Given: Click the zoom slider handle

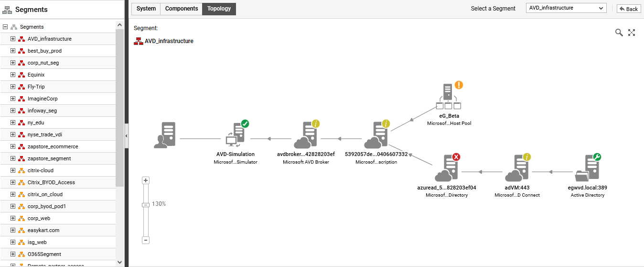Looking at the screenshot, I should [146, 205].
